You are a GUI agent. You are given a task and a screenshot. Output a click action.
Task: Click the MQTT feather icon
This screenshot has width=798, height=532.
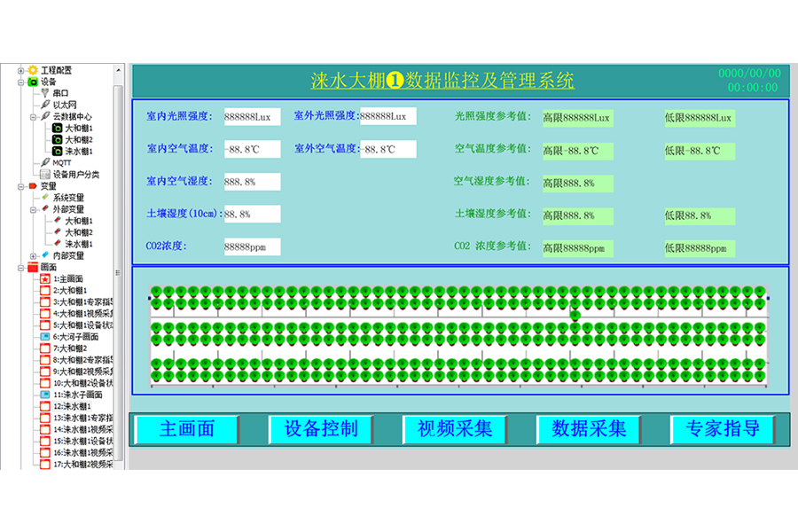(45, 162)
